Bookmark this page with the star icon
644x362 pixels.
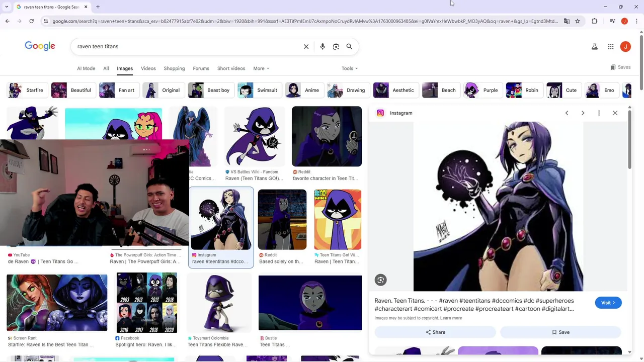tap(578, 21)
